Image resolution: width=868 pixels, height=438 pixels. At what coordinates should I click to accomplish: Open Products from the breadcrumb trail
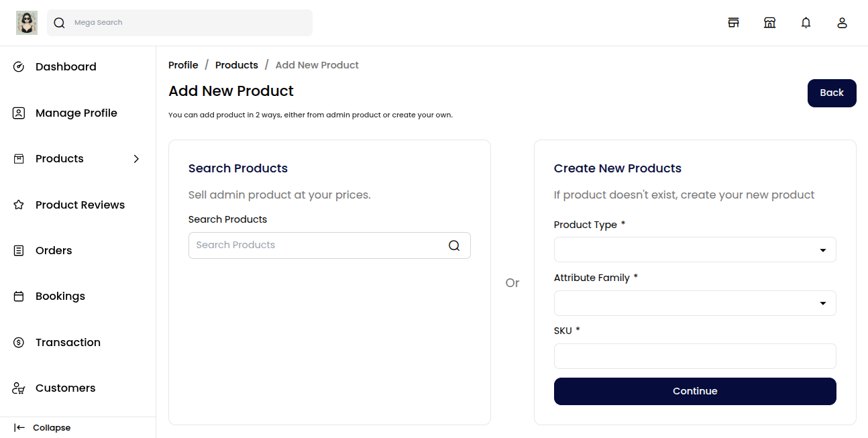click(236, 64)
